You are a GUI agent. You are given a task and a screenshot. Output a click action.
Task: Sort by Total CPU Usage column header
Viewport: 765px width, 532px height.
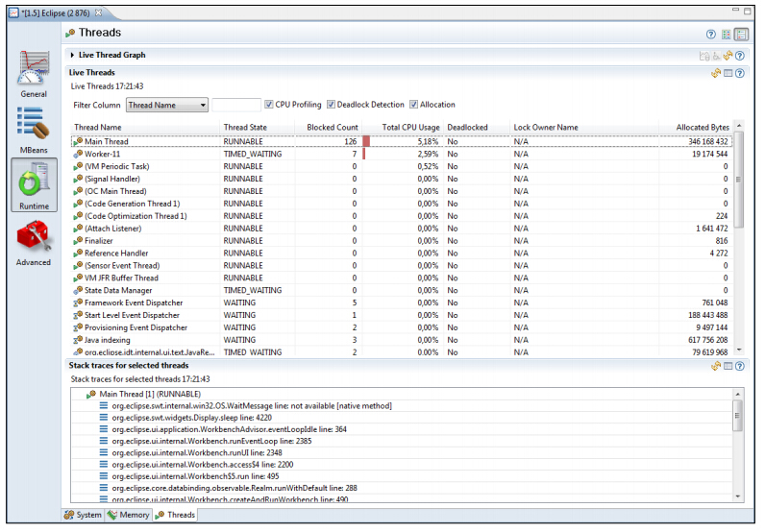tap(410, 127)
